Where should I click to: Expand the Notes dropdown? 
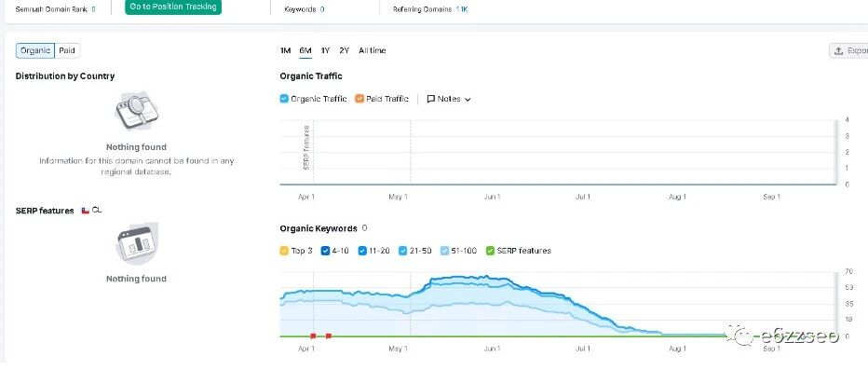coord(449,99)
